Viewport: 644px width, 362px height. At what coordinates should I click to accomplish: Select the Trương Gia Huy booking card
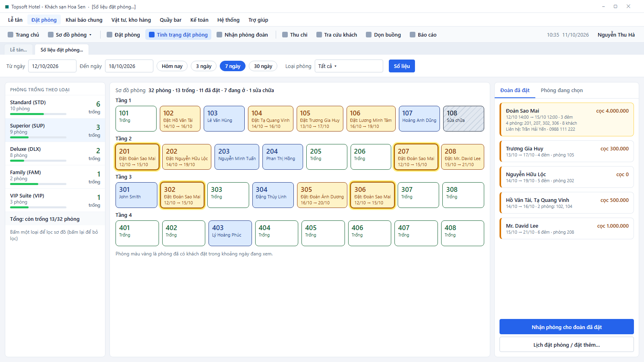coord(566,151)
